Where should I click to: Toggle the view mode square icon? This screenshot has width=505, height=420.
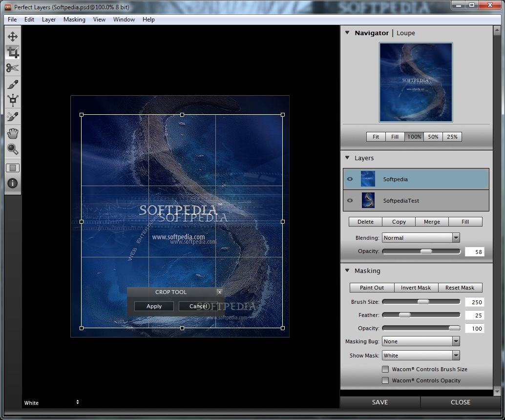(x=13, y=168)
